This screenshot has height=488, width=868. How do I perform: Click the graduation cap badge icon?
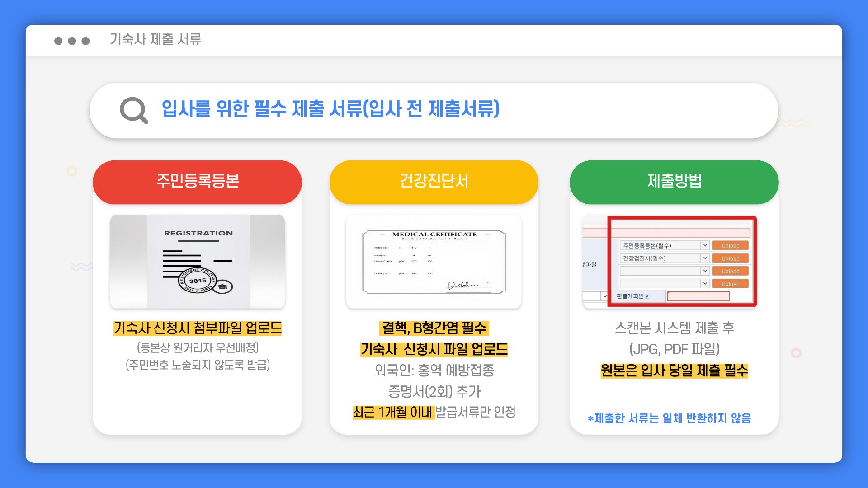click(222, 286)
